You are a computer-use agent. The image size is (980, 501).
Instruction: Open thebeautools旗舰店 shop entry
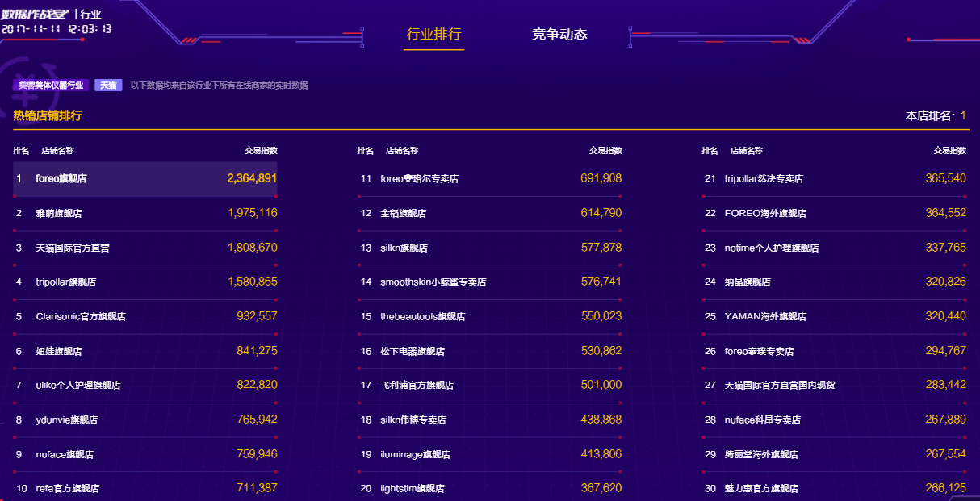pos(423,317)
